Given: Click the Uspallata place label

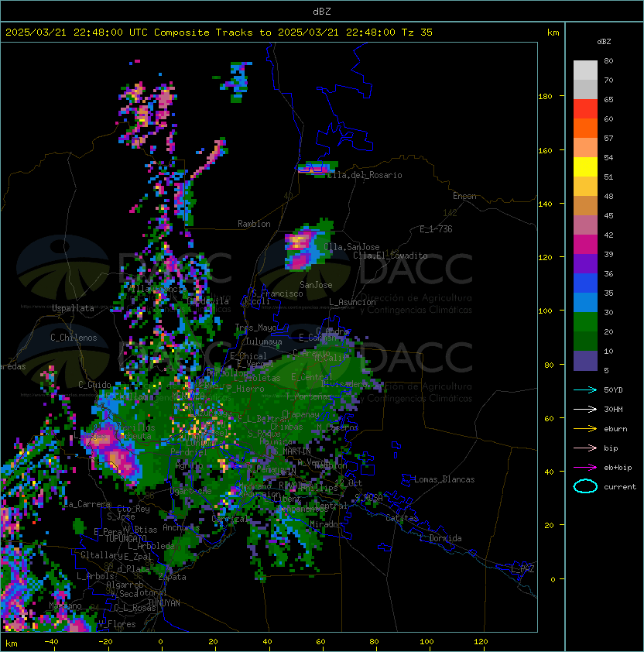Looking at the screenshot, I should coord(73,308).
